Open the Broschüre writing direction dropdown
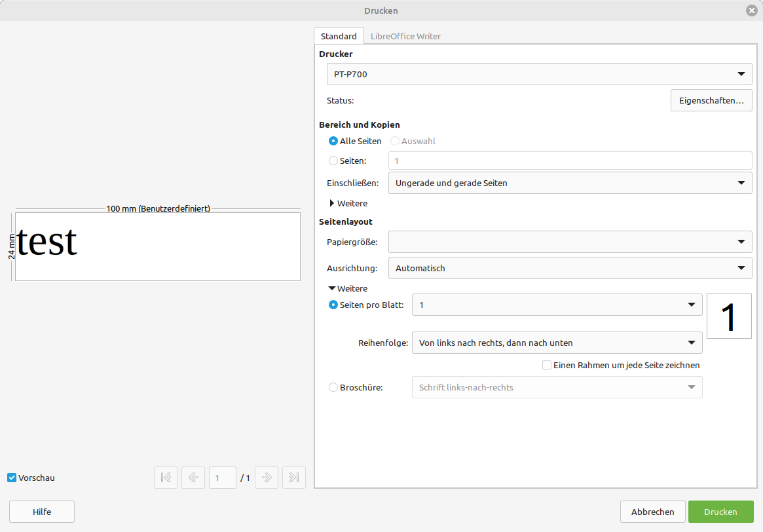This screenshot has height=532, width=763. tap(557, 387)
